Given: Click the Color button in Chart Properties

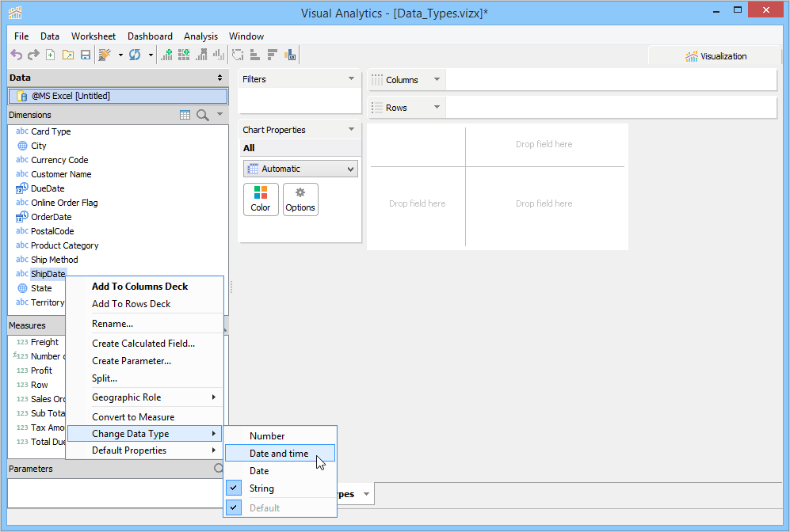Looking at the screenshot, I should tap(261, 199).
